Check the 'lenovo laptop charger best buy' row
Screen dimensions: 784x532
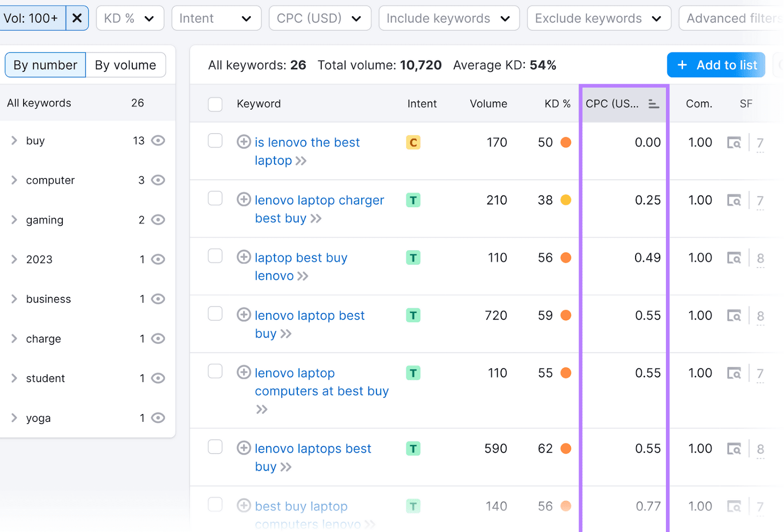click(x=215, y=198)
